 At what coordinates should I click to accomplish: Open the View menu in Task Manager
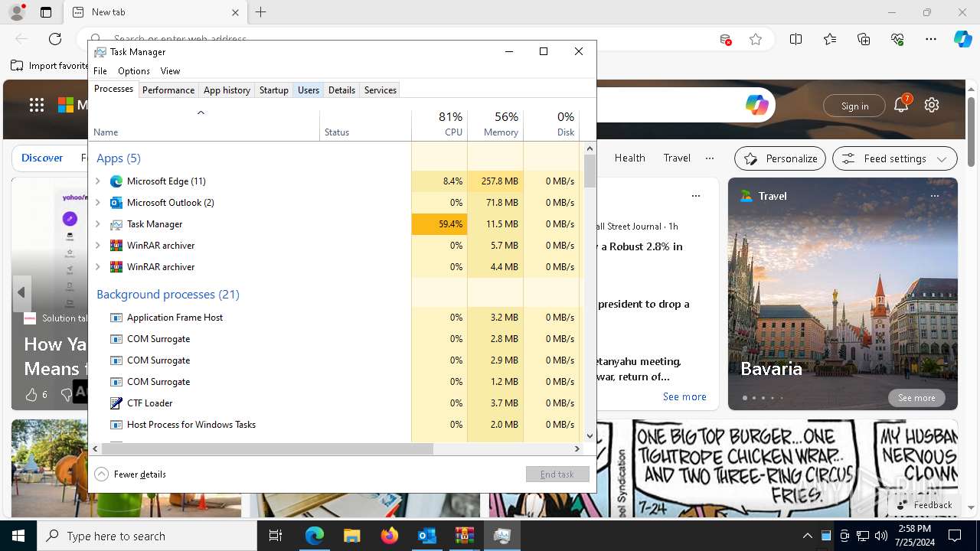coord(170,71)
